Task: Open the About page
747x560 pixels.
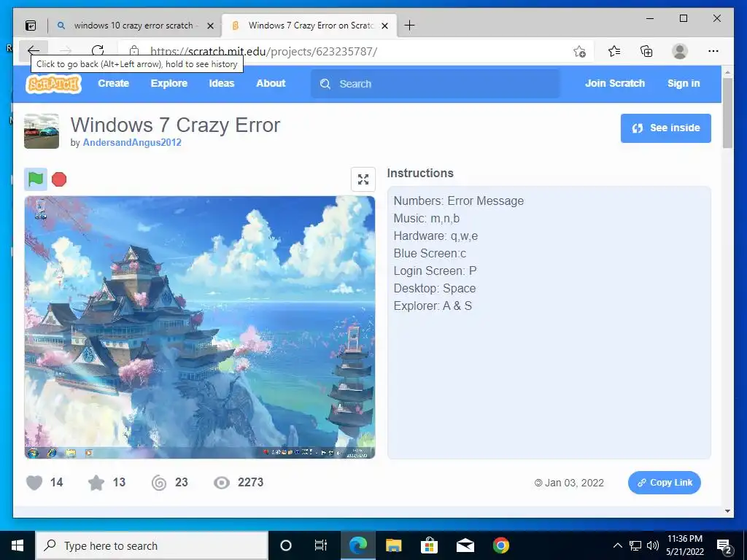Action: 271,83
